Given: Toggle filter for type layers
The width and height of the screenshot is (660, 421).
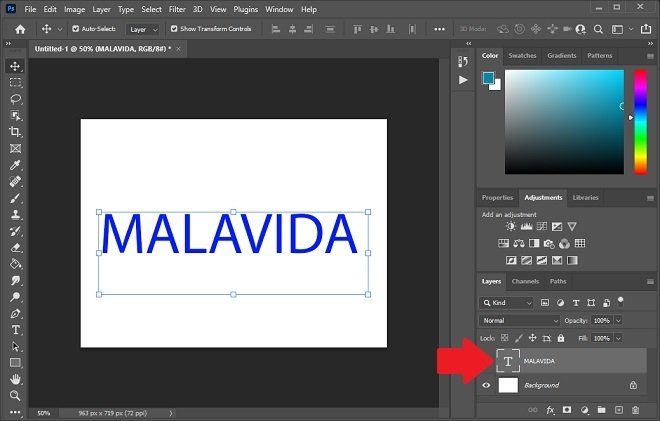Looking at the screenshot, I should click(x=576, y=303).
